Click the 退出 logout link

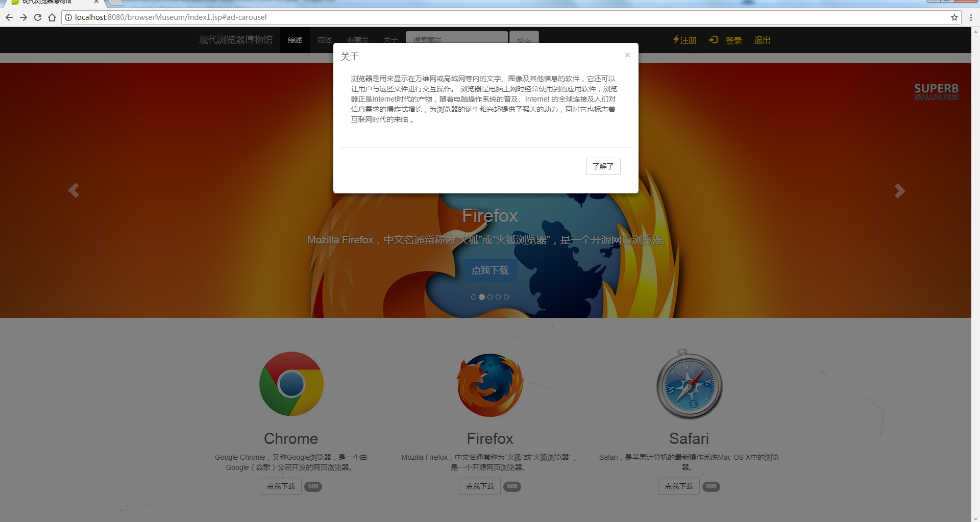762,40
